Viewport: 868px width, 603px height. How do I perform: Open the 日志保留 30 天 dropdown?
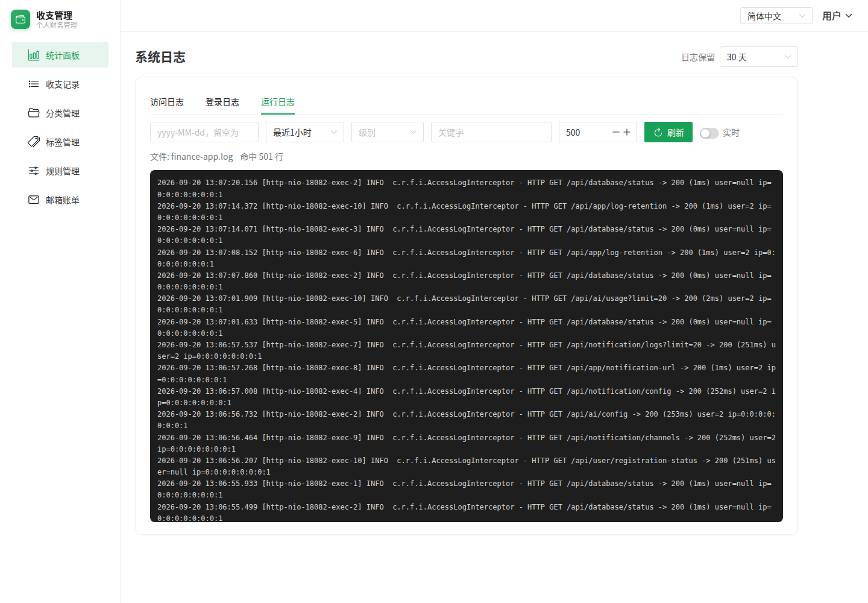click(x=759, y=57)
